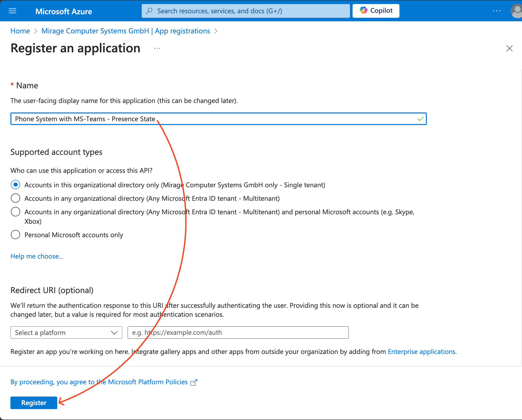
Task: Select Multitenant and personal Microsoft accounts option
Action: [15, 212]
